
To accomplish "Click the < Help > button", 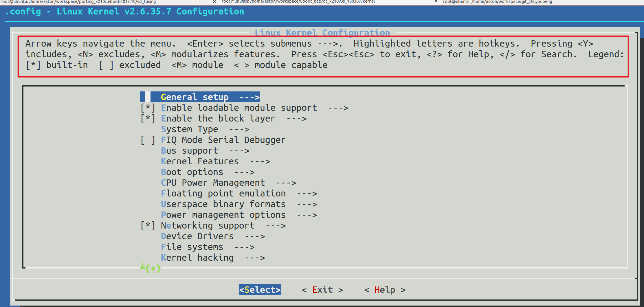I will tap(385, 290).
